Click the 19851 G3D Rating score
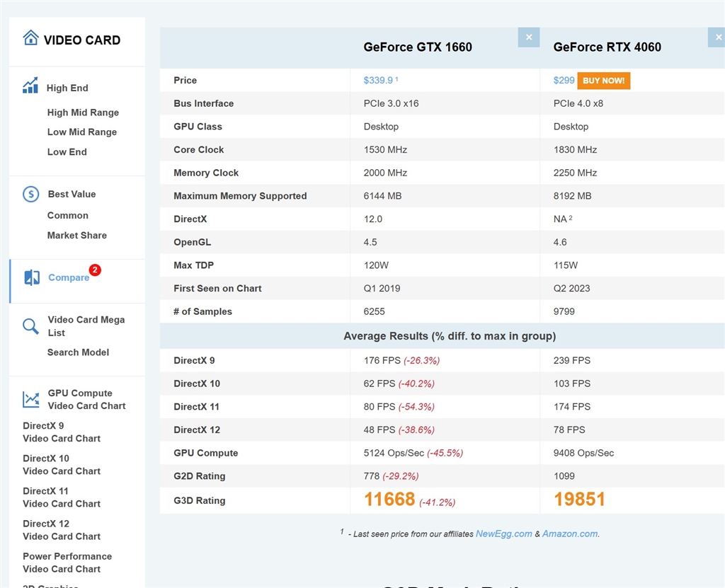The width and height of the screenshot is (725, 588). [579, 500]
